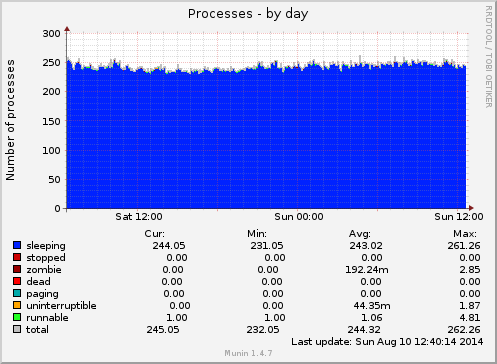Click the 'zombie' legend label
The height and width of the screenshot is (364, 497).
click(44, 269)
